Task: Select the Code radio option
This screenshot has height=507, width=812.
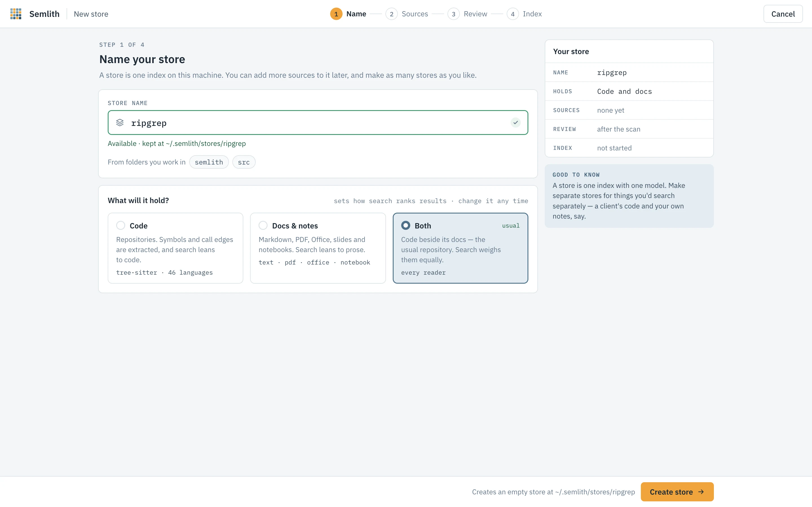Action: tap(175, 248)
